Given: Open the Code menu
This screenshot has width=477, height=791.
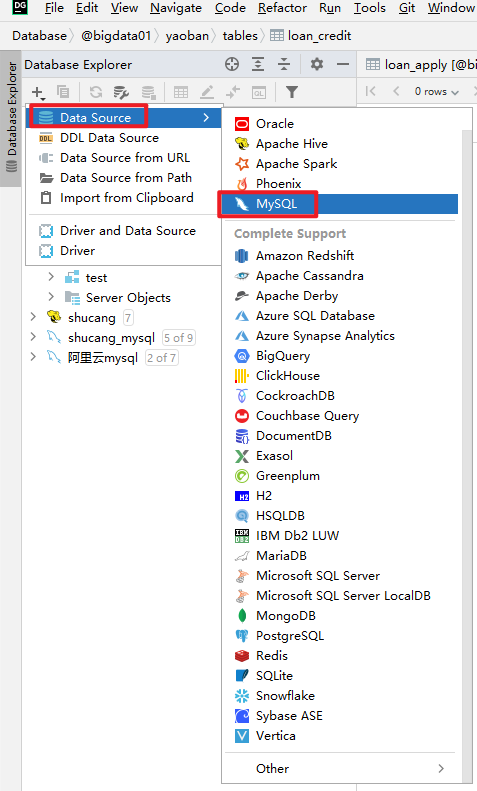Looking at the screenshot, I should [x=230, y=8].
